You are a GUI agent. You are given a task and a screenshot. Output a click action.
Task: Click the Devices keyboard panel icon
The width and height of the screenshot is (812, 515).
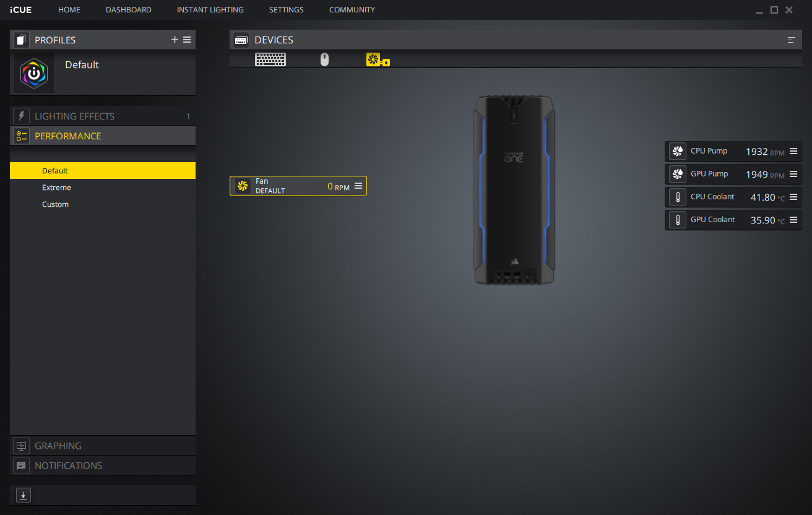pyautogui.click(x=241, y=40)
